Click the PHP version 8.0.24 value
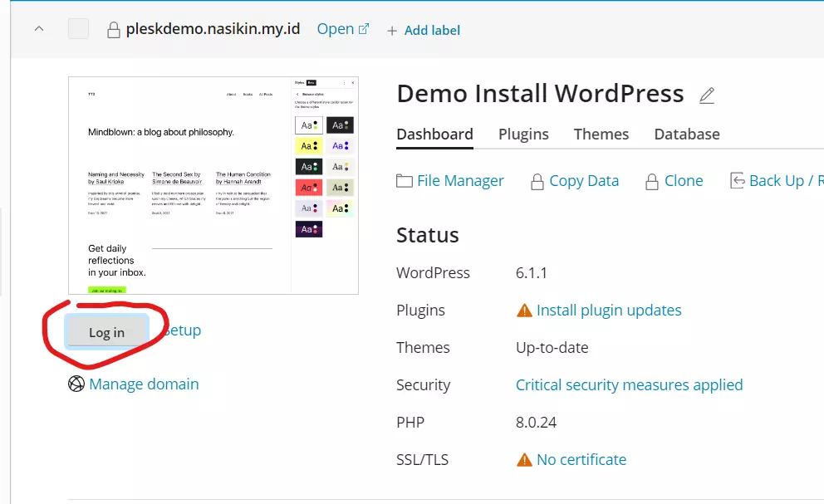This screenshot has height=504, width=824. (536, 422)
